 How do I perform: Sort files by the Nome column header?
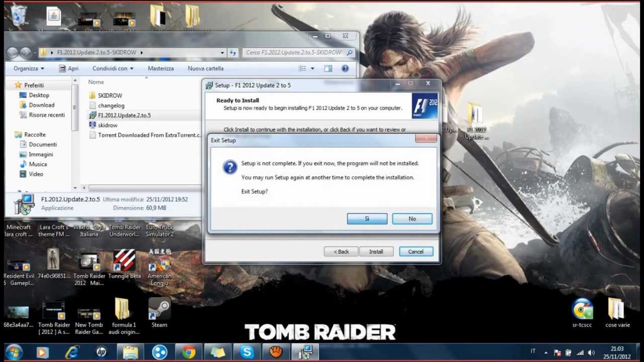point(96,82)
